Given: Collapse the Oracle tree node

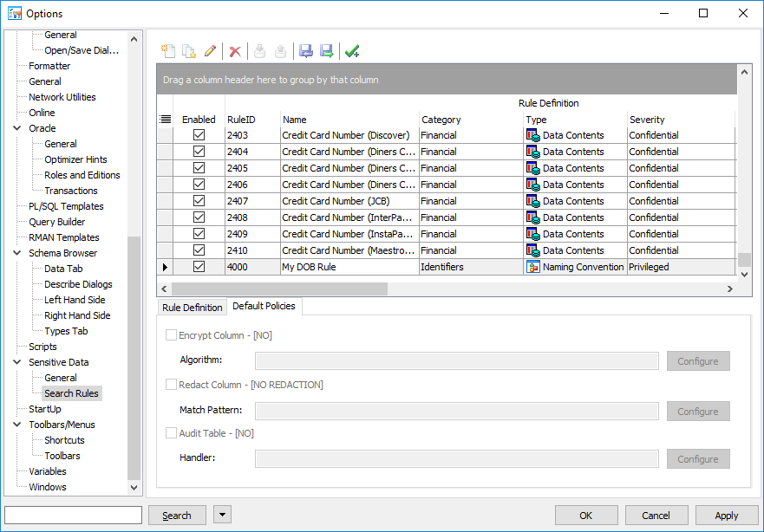Looking at the screenshot, I should (x=17, y=128).
